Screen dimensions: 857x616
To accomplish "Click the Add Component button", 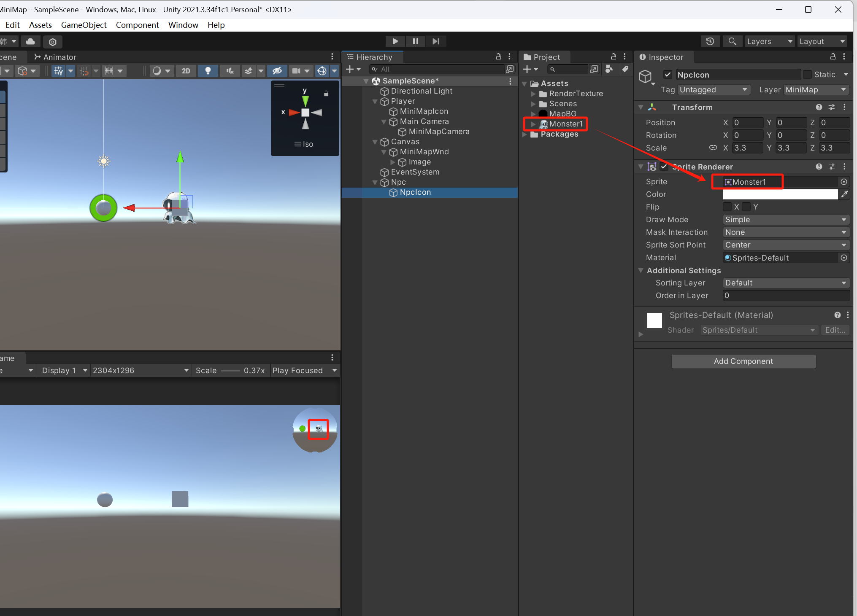I will (x=743, y=361).
